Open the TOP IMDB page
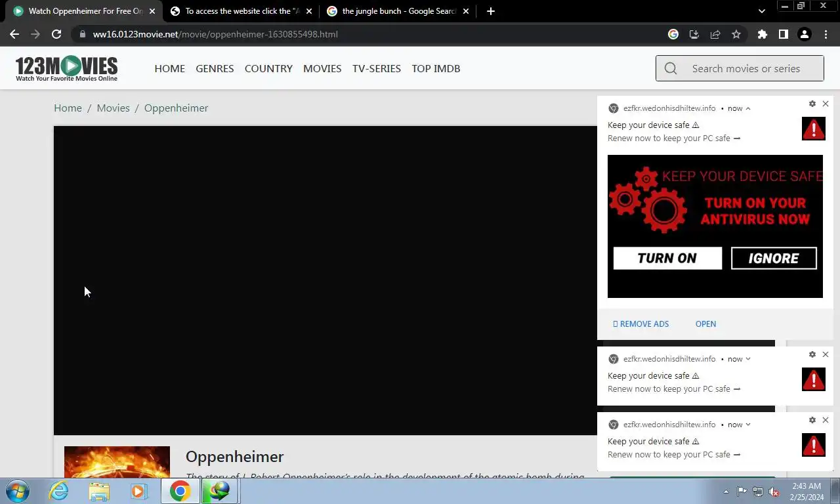 [x=436, y=68]
